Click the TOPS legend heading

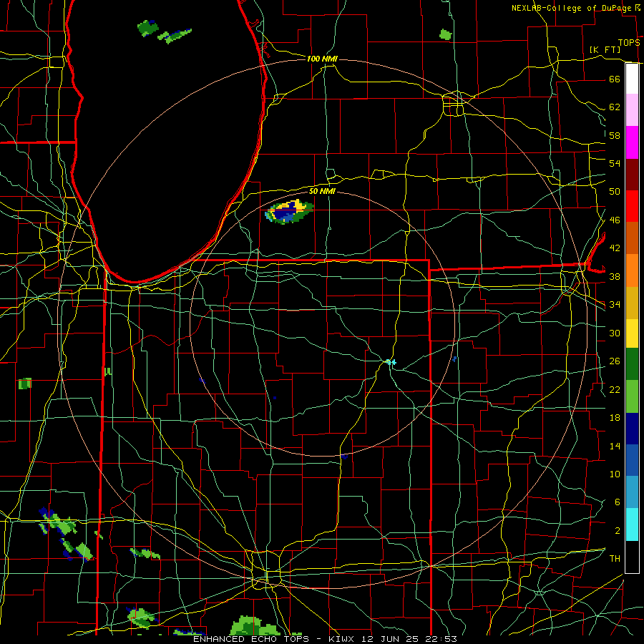[x=629, y=43]
